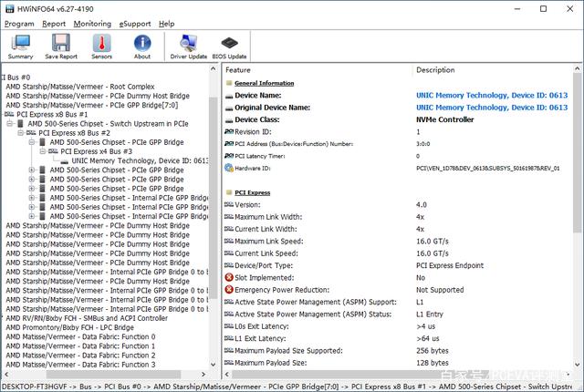Click the tree panel scroll right arrow
584x392 pixels.
coord(203,374)
